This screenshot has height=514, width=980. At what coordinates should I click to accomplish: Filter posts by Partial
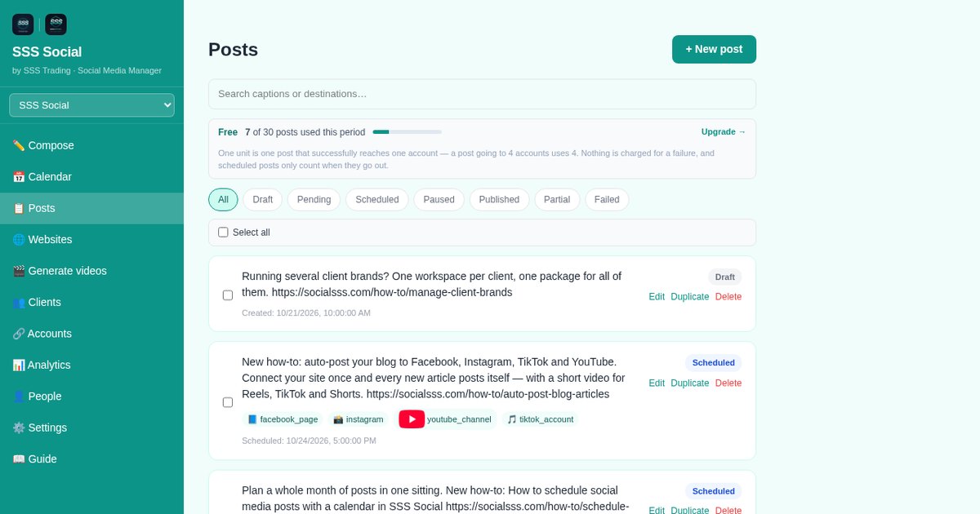point(557,200)
